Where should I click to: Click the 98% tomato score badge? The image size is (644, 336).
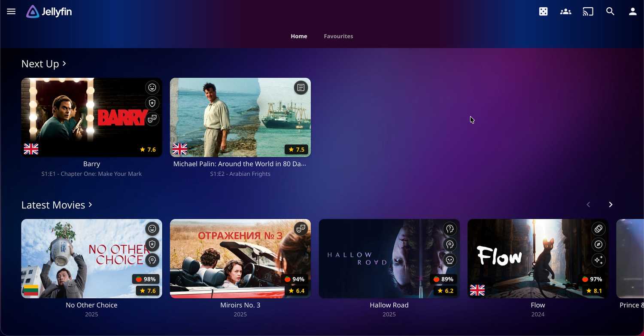[x=146, y=279]
